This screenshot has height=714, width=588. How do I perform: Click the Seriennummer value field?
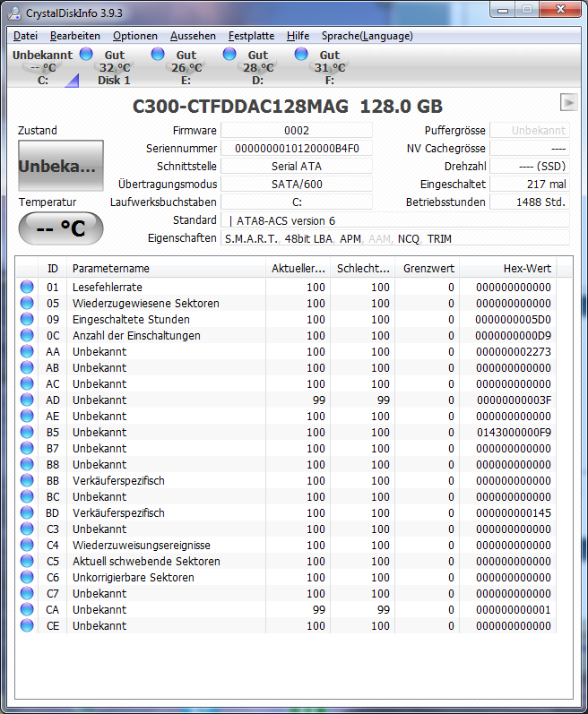[297, 149]
